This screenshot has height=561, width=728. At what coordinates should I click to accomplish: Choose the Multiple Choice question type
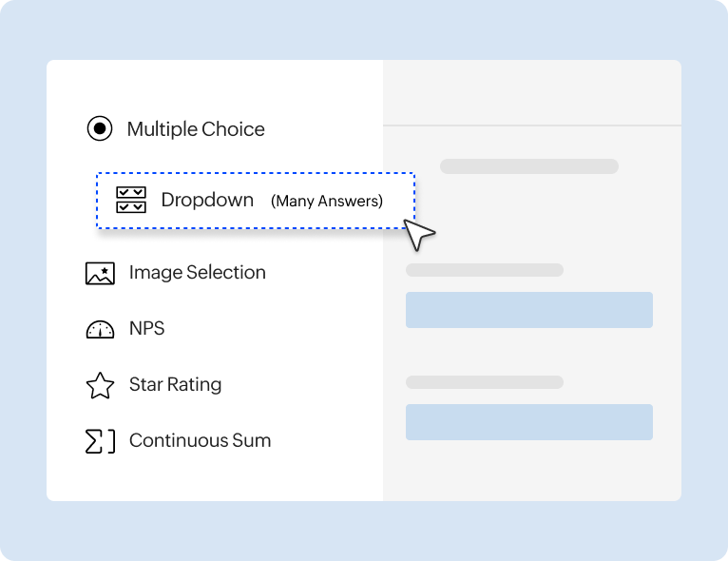point(196,129)
